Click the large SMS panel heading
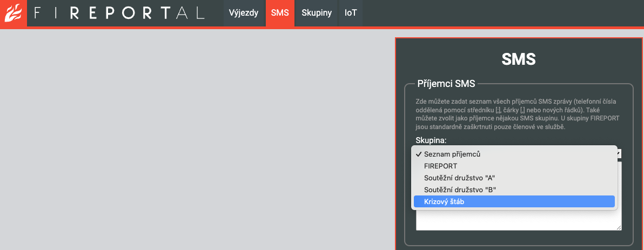 coord(518,59)
